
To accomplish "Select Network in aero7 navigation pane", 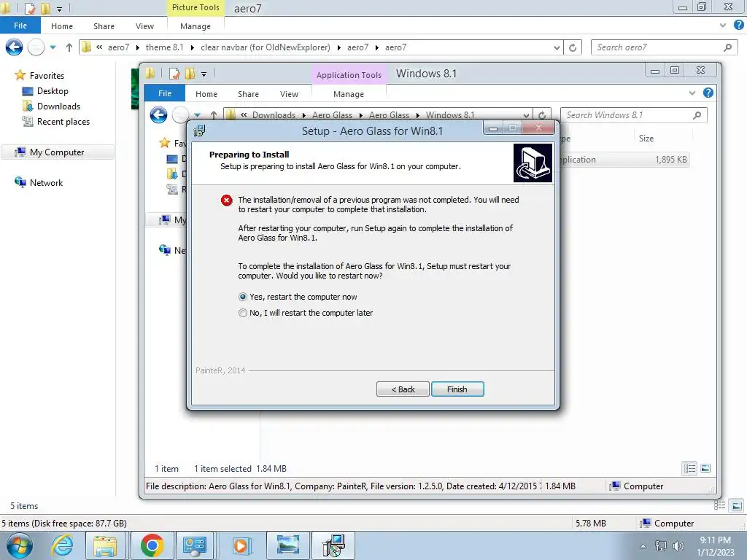I will 39,182.
